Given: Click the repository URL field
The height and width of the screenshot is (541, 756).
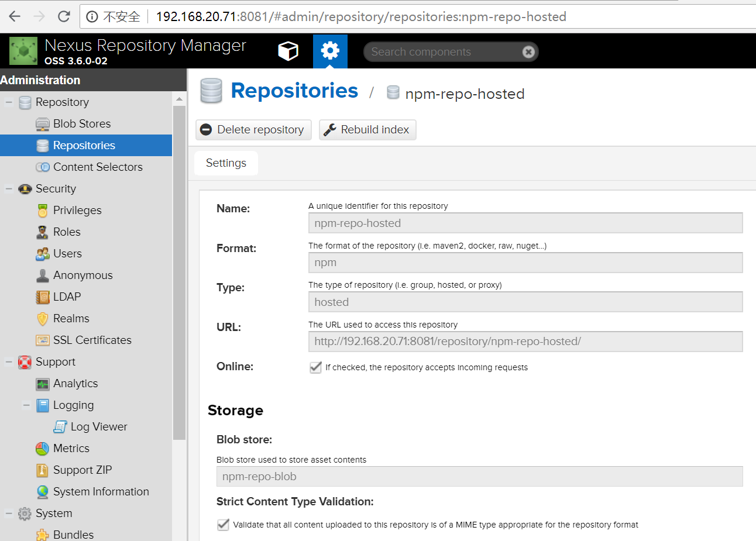Looking at the screenshot, I should point(525,342).
